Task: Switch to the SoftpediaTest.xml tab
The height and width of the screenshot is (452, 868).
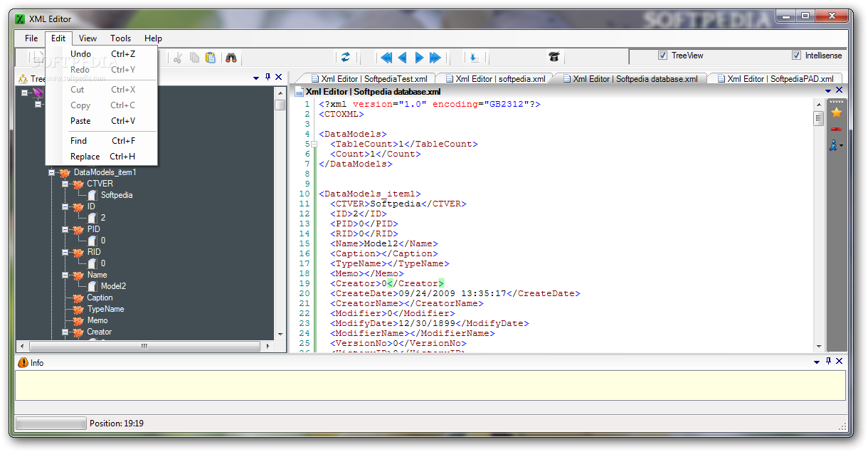Action: [x=369, y=79]
